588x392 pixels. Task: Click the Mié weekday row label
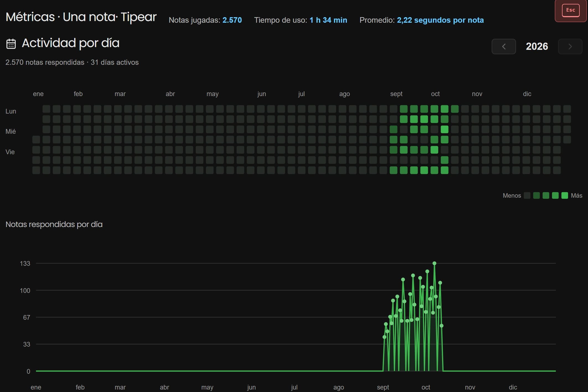pos(11,131)
